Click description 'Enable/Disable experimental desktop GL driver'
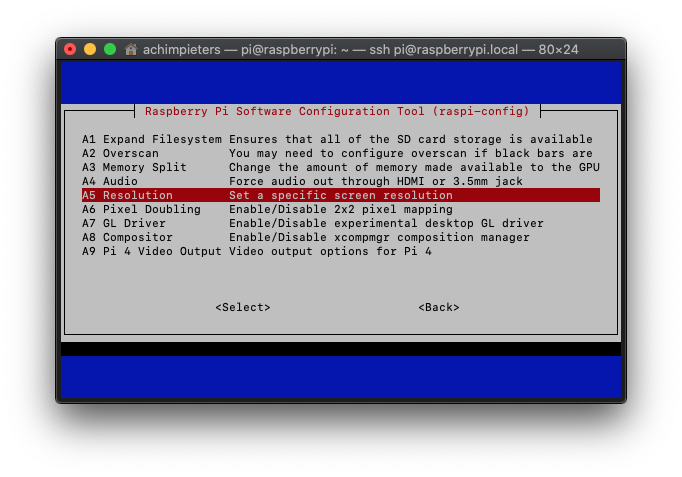 [386, 223]
